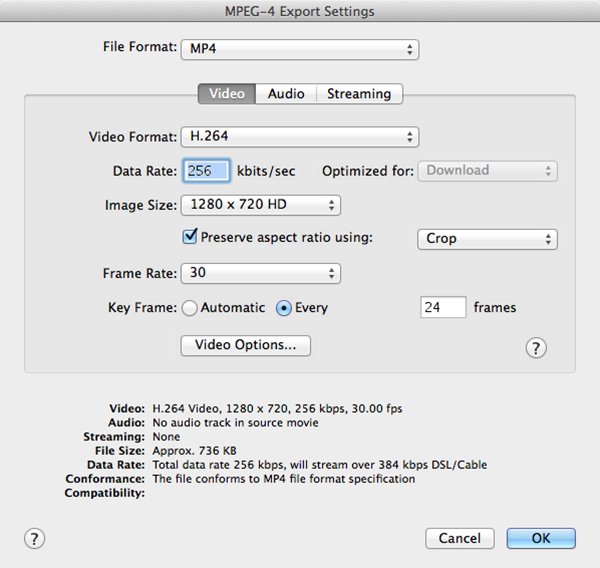
Task: Switch to the Audio tab
Action: click(x=286, y=94)
